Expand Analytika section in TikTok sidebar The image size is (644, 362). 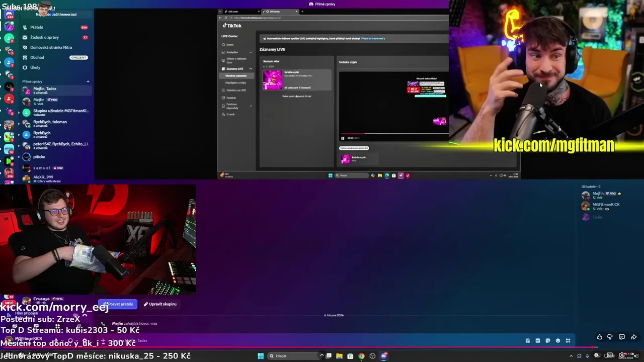[x=236, y=52]
